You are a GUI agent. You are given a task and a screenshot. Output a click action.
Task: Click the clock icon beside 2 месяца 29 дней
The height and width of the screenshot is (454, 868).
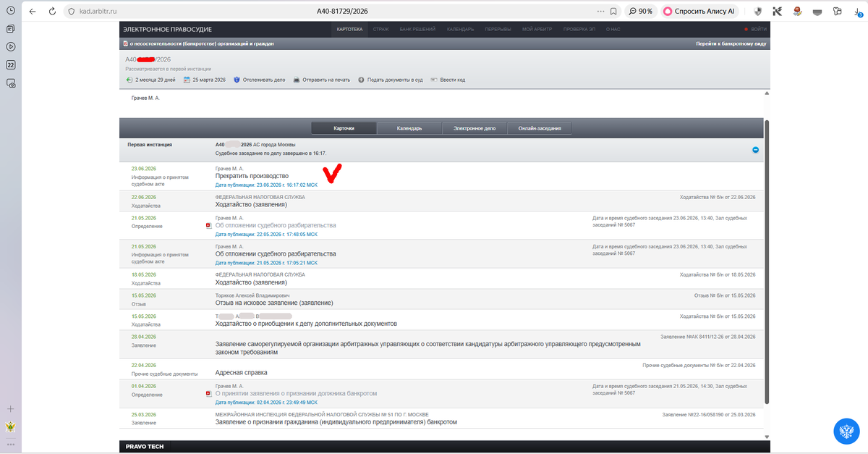(x=129, y=80)
